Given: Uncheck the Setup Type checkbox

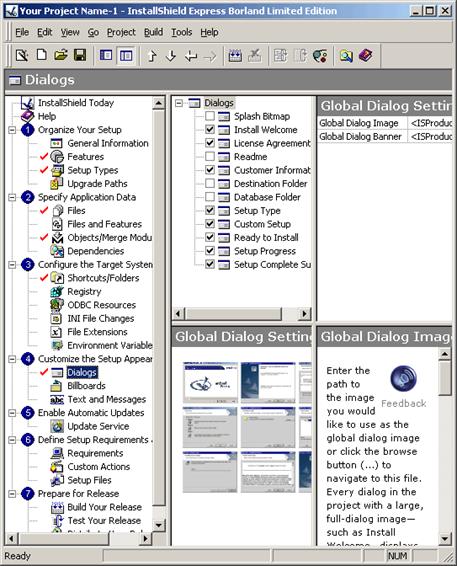Looking at the screenshot, I should point(210,210).
